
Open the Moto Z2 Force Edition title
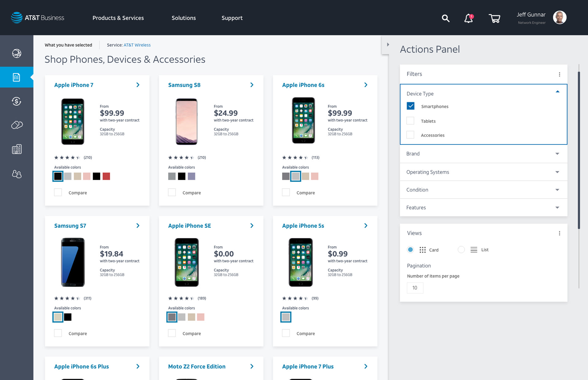click(197, 367)
